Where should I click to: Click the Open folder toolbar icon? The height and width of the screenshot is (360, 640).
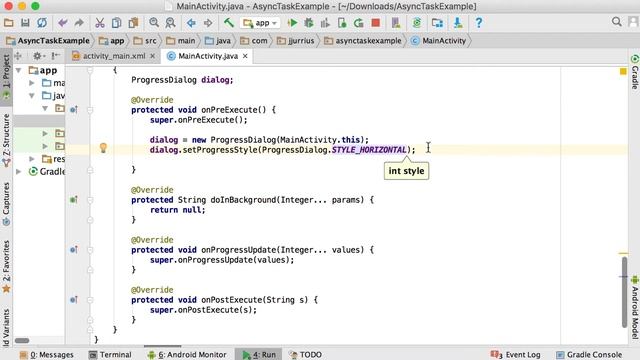9,23
